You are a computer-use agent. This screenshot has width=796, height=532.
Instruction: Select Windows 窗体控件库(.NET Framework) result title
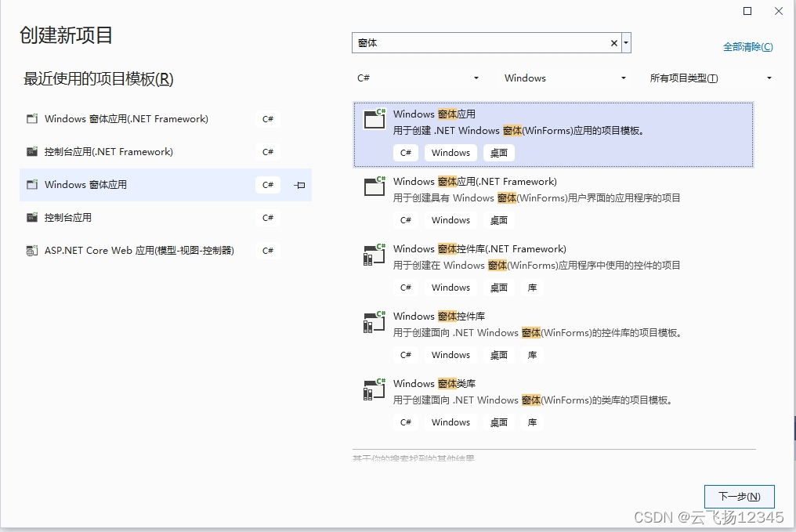(x=479, y=249)
